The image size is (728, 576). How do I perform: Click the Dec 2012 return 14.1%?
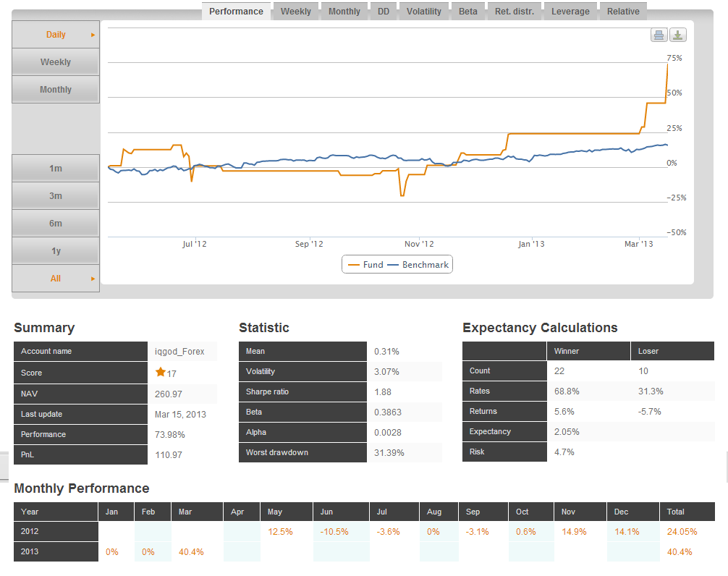[627, 532]
